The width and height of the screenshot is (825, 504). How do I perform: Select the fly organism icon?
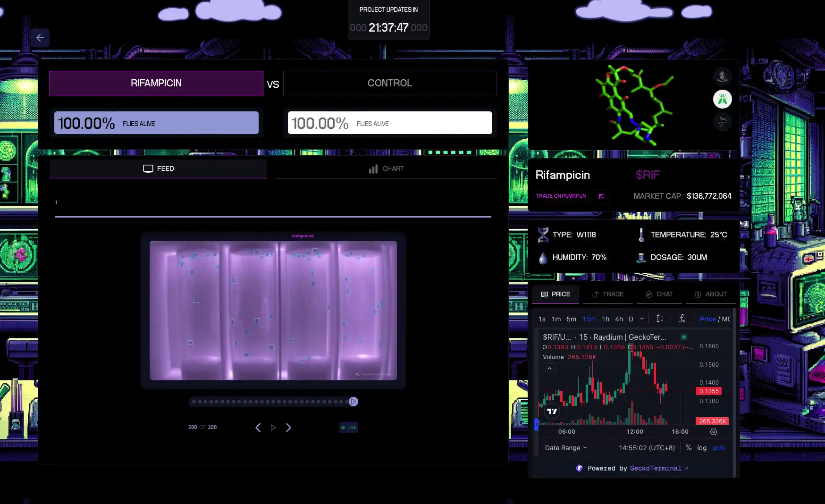coord(722,100)
